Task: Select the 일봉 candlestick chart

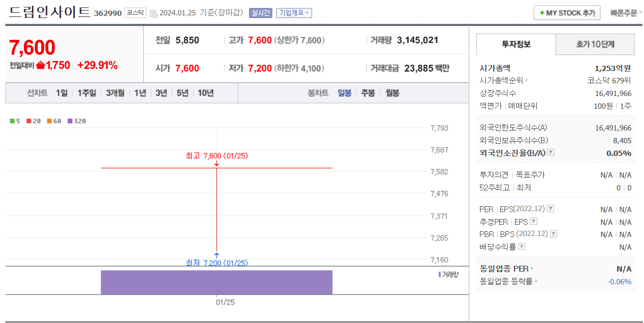Action: tap(345, 93)
